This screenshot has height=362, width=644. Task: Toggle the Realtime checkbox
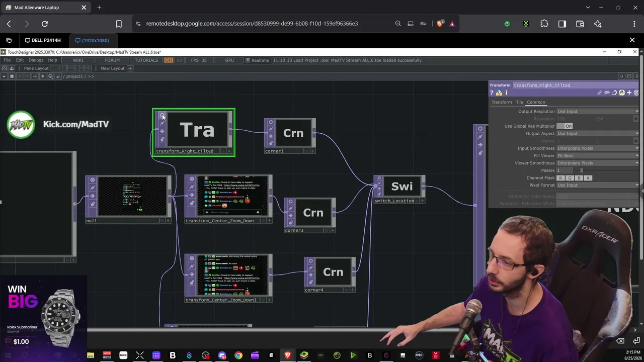tap(248, 60)
